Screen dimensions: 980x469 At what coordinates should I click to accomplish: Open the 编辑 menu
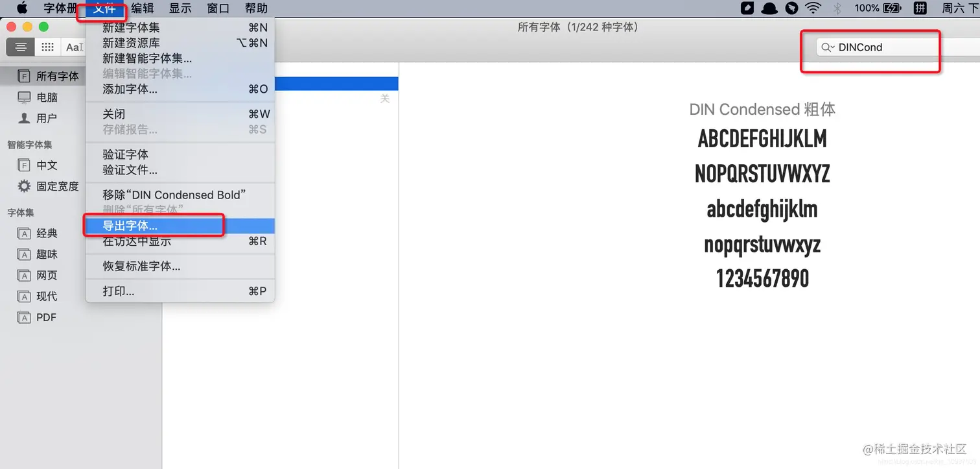pos(143,8)
